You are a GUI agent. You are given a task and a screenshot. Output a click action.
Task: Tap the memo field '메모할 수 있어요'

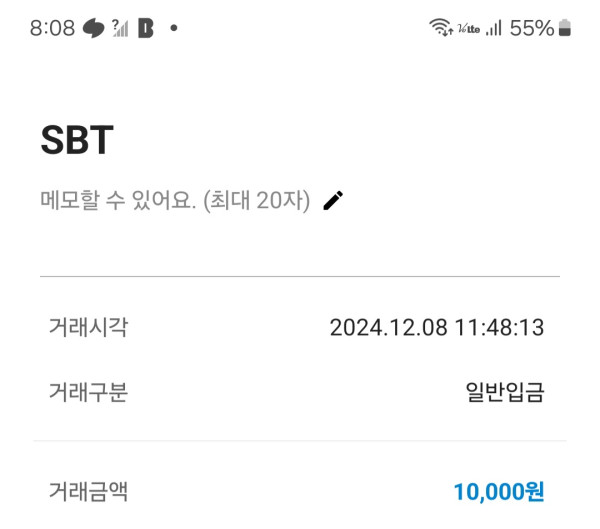pos(175,200)
